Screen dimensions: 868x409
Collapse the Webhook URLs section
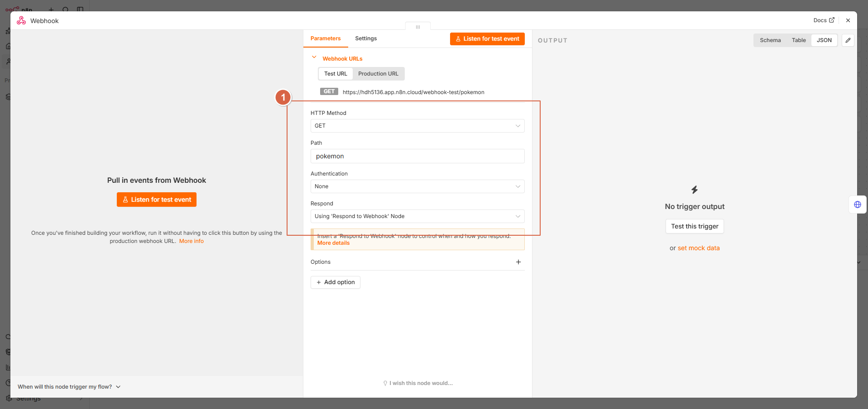(x=314, y=57)
